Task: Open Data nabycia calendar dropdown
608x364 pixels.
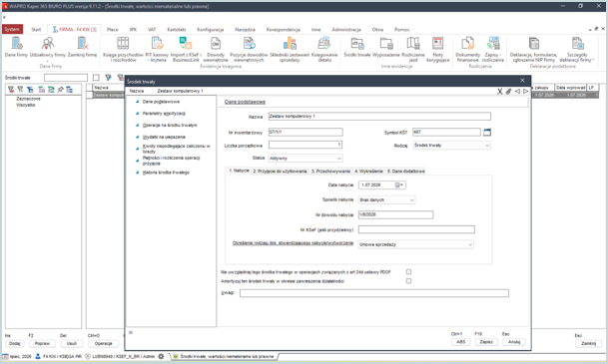Action: tap(399, 185)
